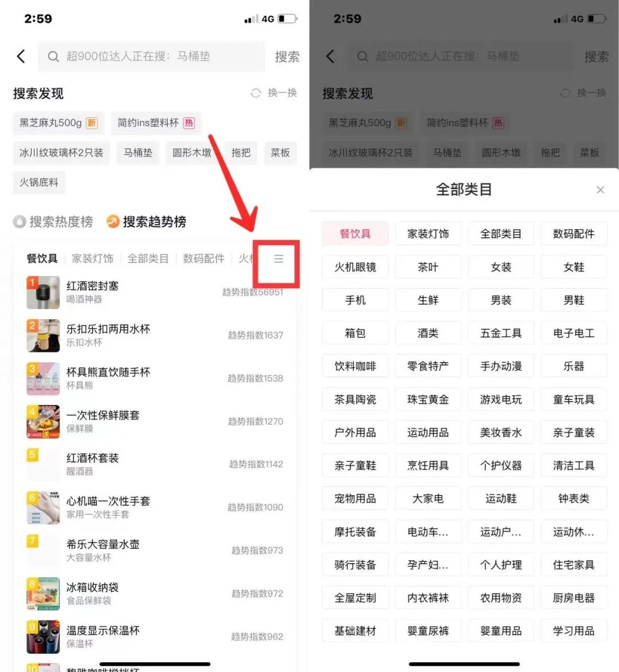
Task: Select the 餐饮具 category in the panel
Action: coord(355,233)
